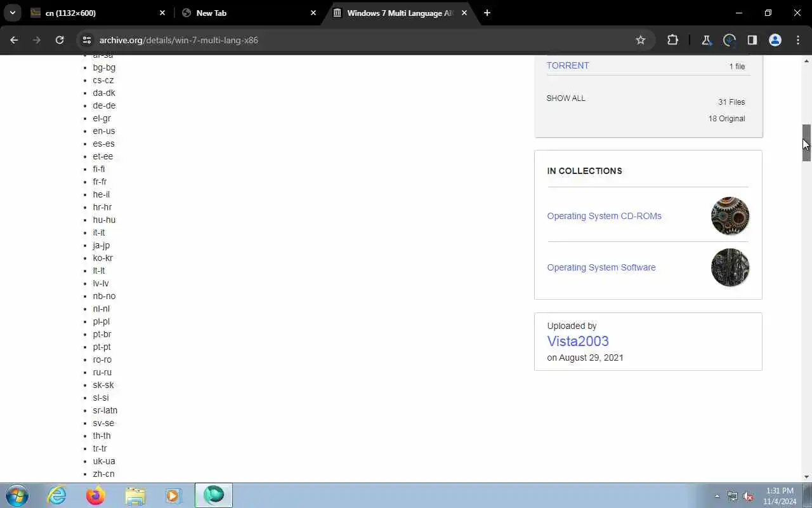
Task: Open Operating System CD-ROMs collection link
Action: (x=604, y=216)
